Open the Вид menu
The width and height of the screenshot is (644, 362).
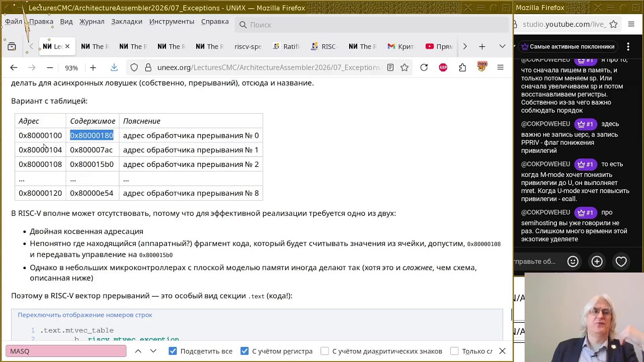pyautogui.click(x=66, y=22)
